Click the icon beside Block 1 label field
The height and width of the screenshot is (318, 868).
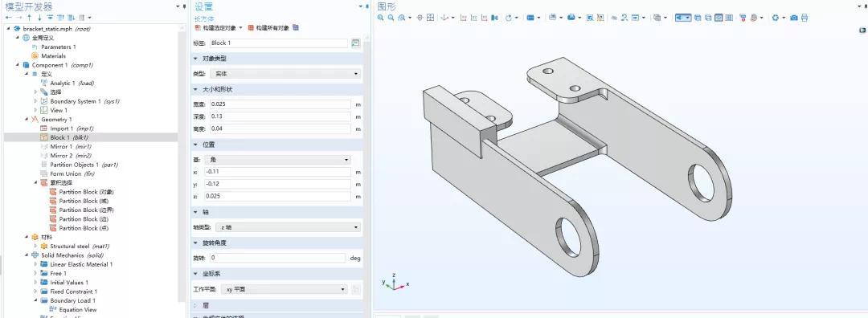355,43
